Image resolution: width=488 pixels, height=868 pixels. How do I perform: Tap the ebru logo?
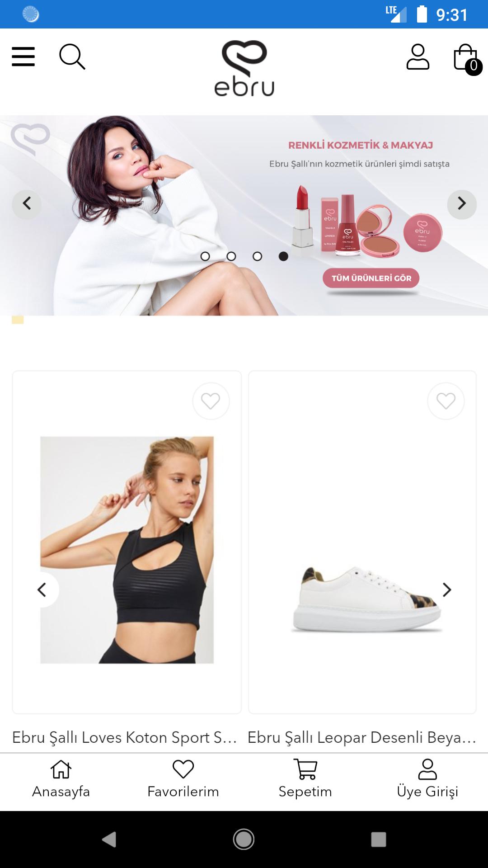(244, 68)
